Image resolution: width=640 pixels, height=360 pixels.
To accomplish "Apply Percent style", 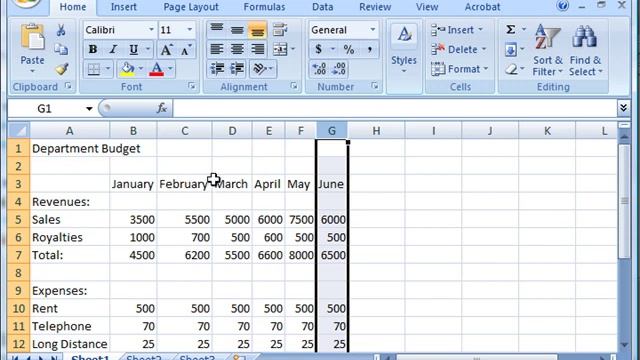I will click(349, 49).
